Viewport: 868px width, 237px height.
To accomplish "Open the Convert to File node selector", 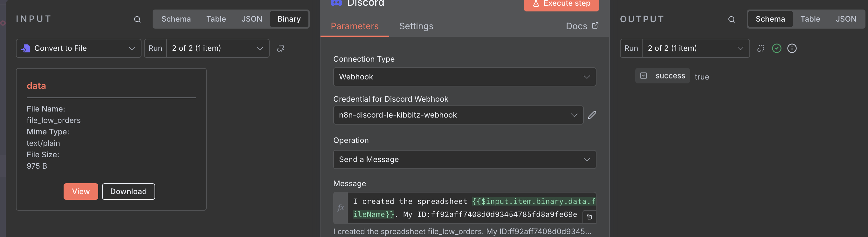I will coord(78,49).
